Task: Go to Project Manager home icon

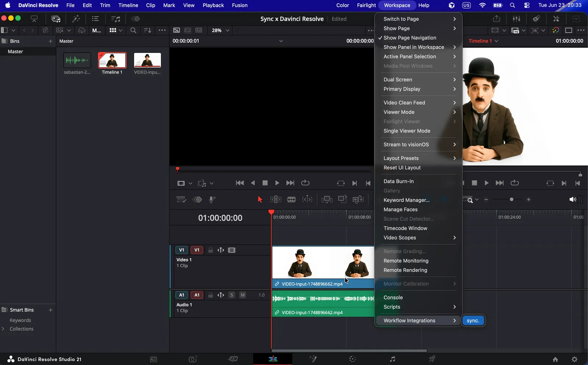Action: pyautogui.click(x=555, y=359)
